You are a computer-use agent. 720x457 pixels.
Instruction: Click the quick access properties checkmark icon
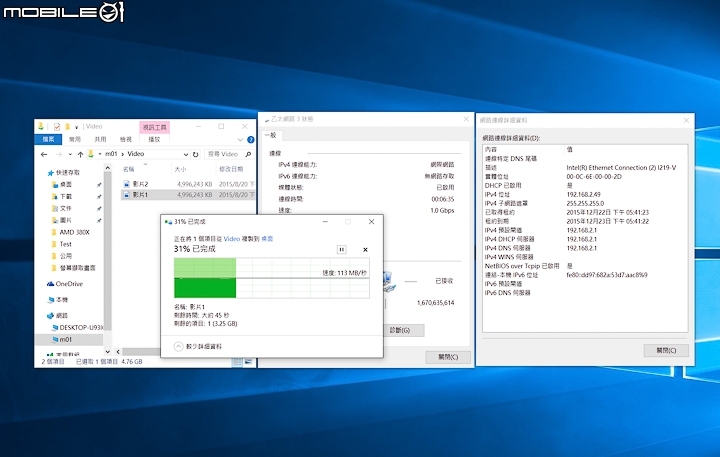[x=57, y=126]
